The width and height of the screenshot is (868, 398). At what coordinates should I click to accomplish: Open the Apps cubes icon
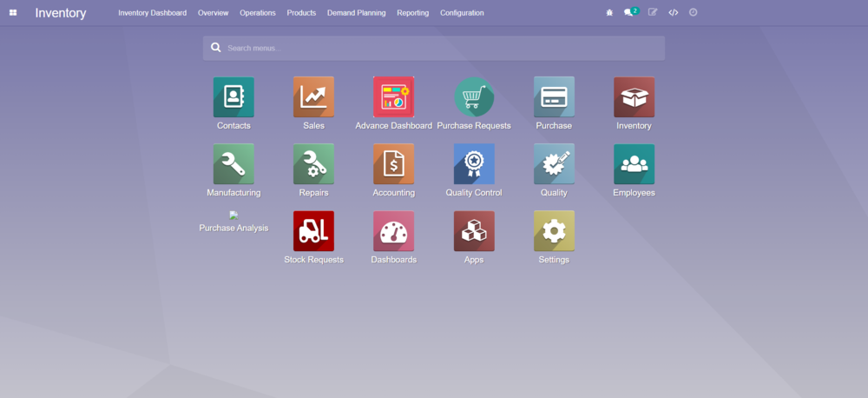point(474,231)
